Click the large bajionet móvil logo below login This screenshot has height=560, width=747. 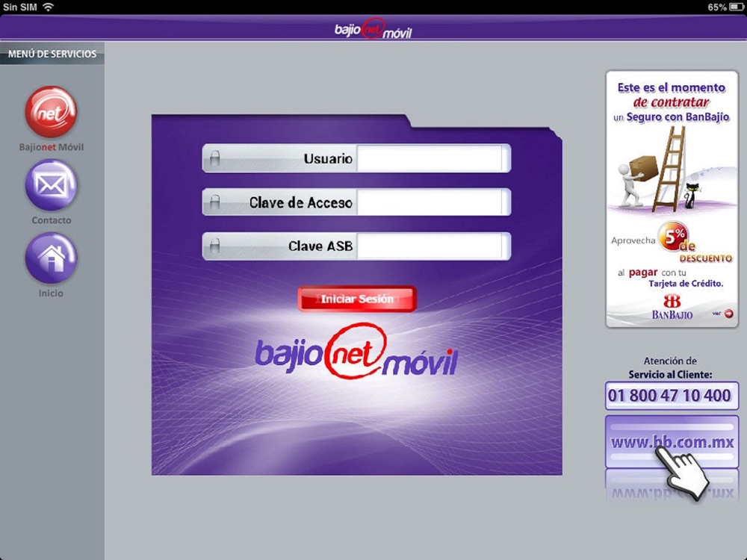(x=356, y=352)
